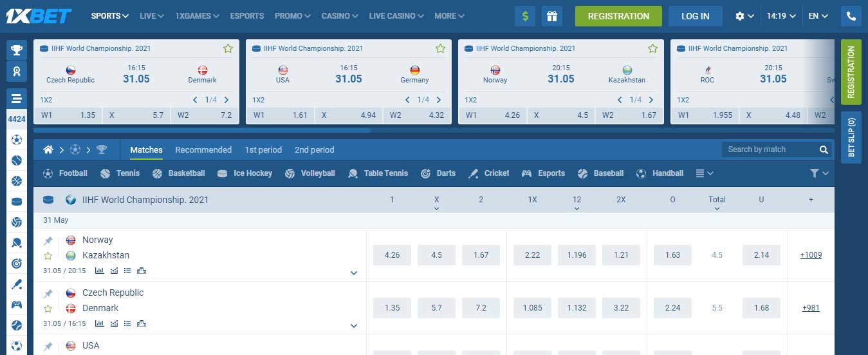Select the Matches tab

147,149
